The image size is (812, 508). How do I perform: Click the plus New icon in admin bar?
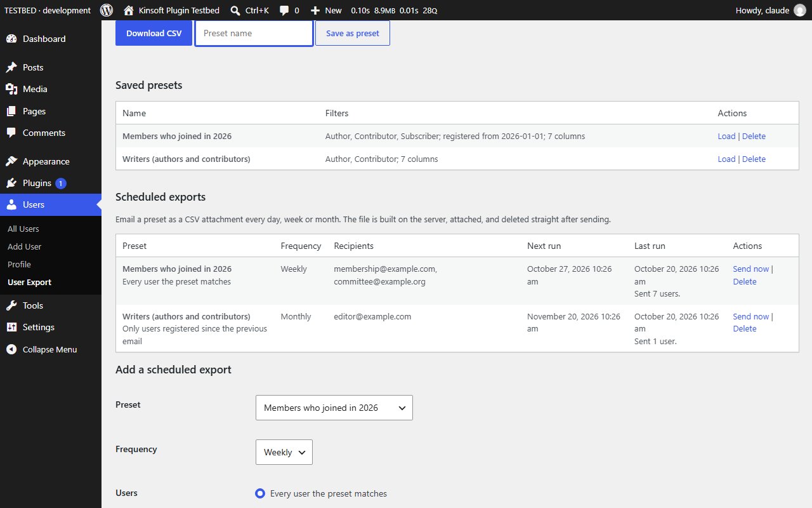[315, 10]
